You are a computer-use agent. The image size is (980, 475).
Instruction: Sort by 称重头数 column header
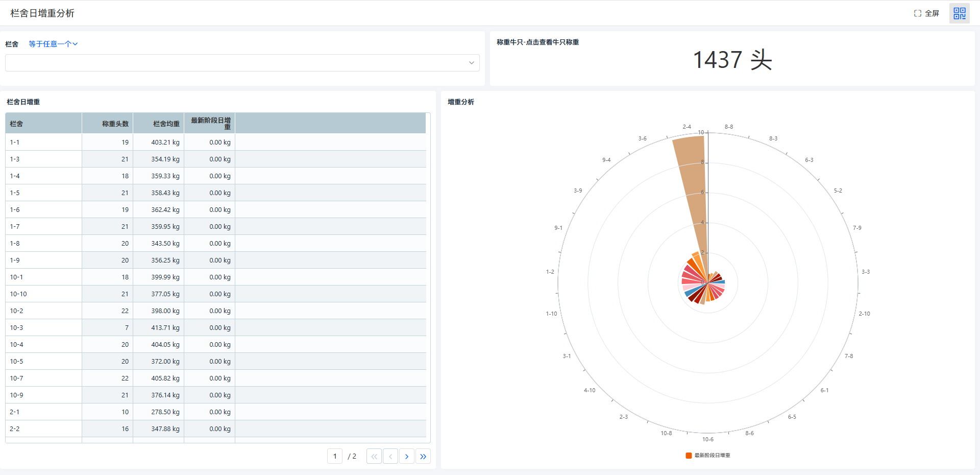point(108,124)
